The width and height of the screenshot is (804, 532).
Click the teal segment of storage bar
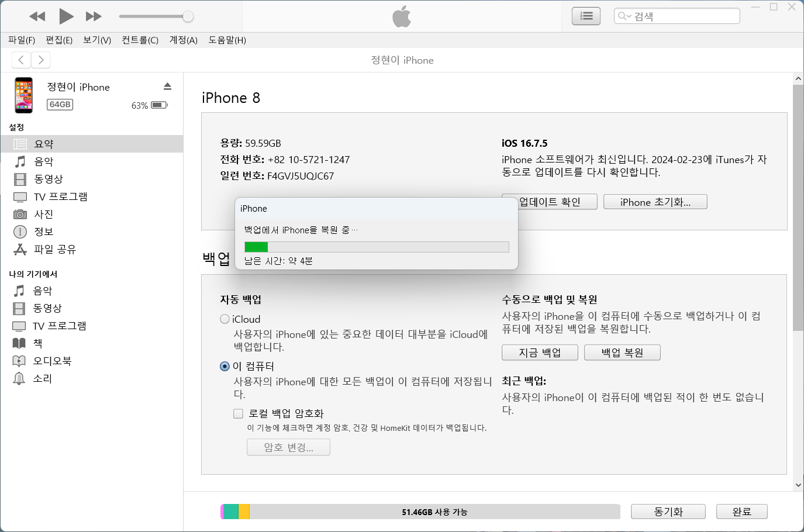[231, 512]
